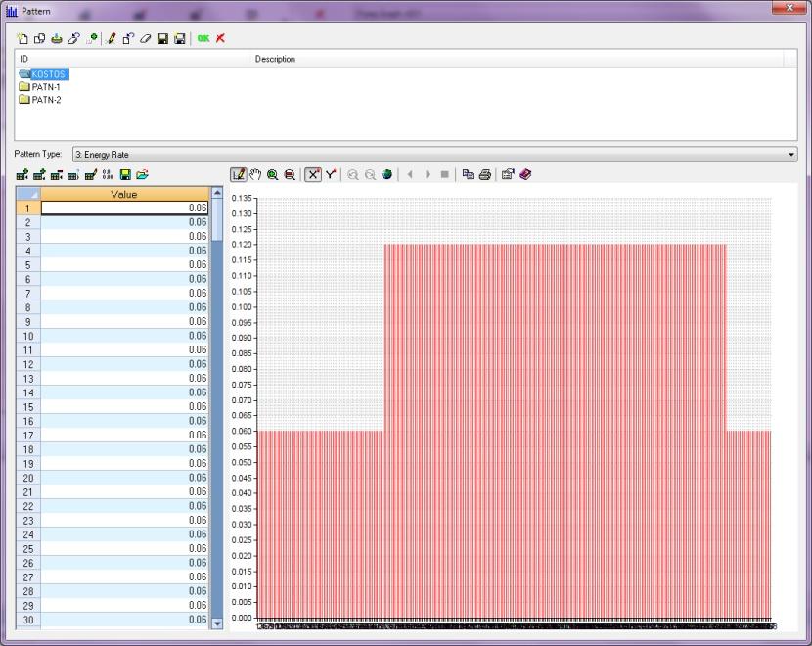This screenshot has height=646, width=812.
Task: Click the Value cell in row 30
Action: pyautogui.click(x=124, y=620)
